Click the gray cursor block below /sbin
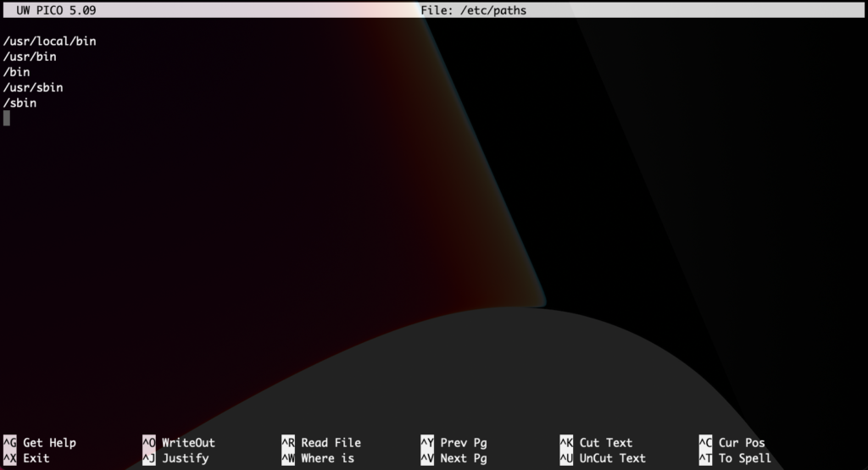The height and width of the screenshot is (470, 868). 7,119
